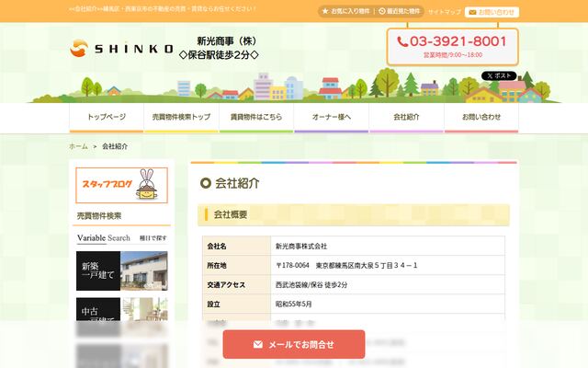Open 売買物件検索トップ navigation item

(x=182, y=117)
